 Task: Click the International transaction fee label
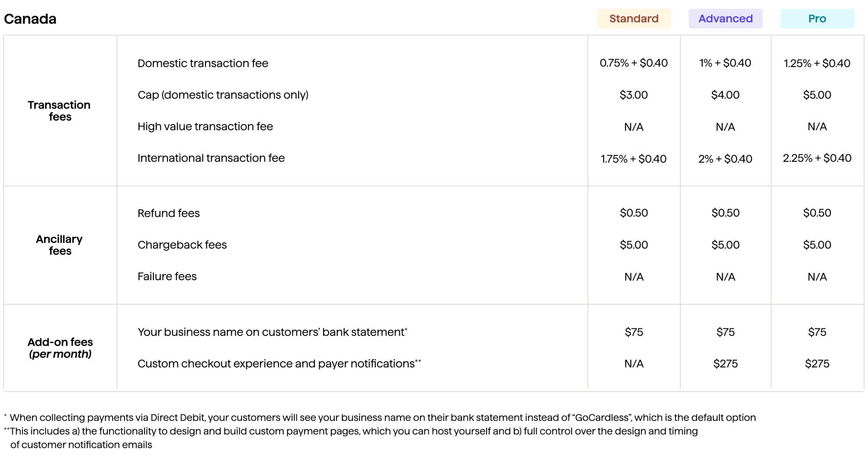coord(211,158)
